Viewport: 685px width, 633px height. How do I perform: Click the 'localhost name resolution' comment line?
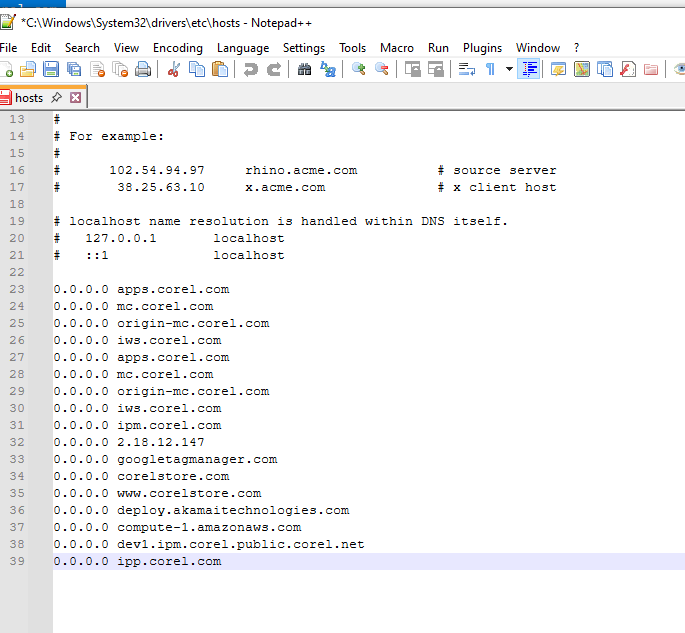coord(280,221)
